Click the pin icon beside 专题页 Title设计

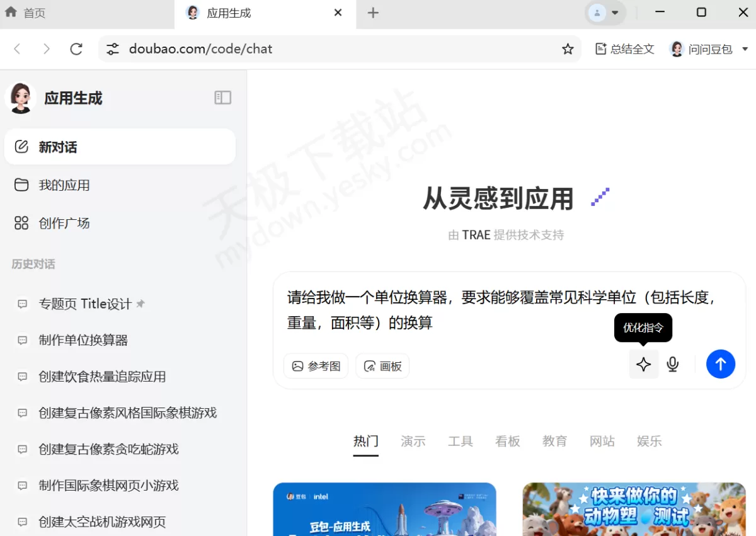pyautogui.click(x=140, y=304)
